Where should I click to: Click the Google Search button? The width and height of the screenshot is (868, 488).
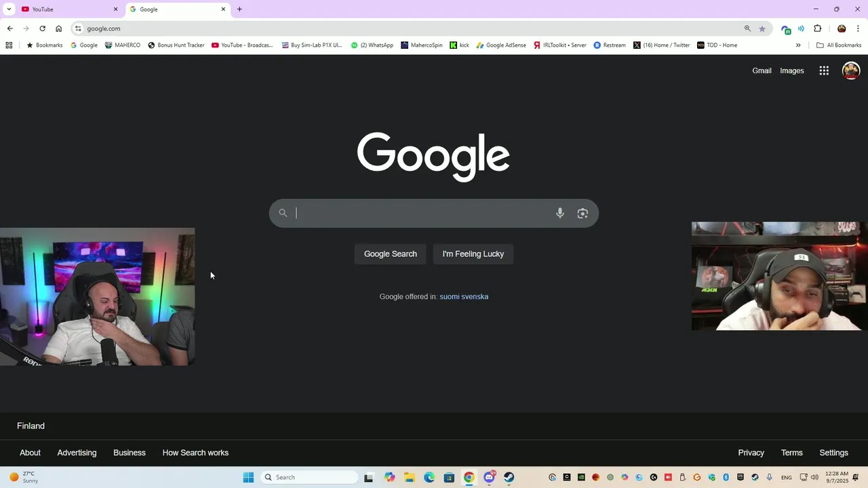pyautogui.click(x=391, y=253)
